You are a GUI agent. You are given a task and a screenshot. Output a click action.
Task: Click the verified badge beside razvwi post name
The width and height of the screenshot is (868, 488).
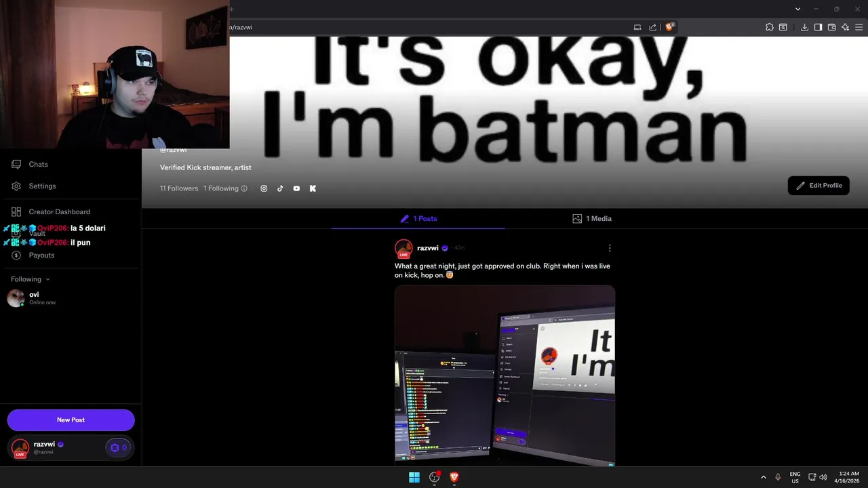(x=445, y=248)
